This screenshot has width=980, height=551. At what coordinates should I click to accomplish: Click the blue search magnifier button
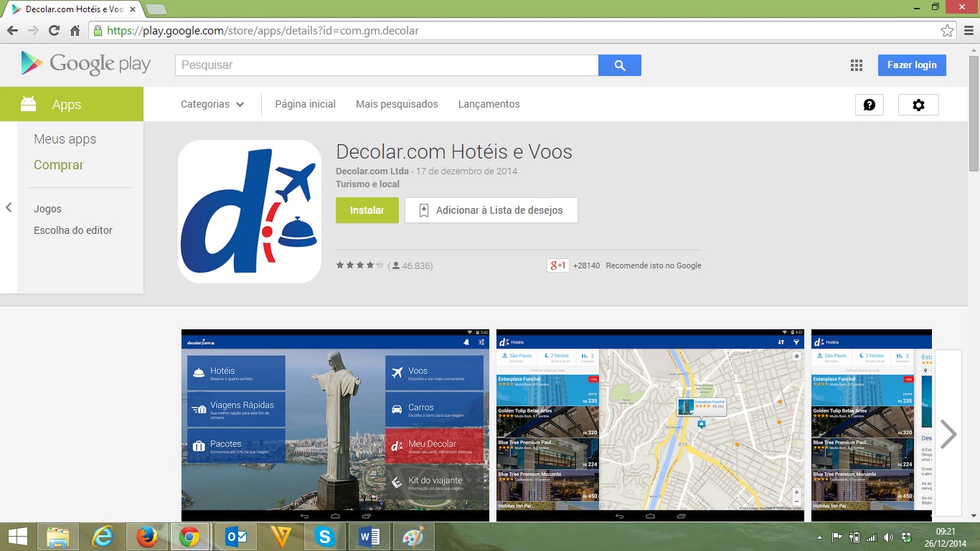(x=620, y=65)
